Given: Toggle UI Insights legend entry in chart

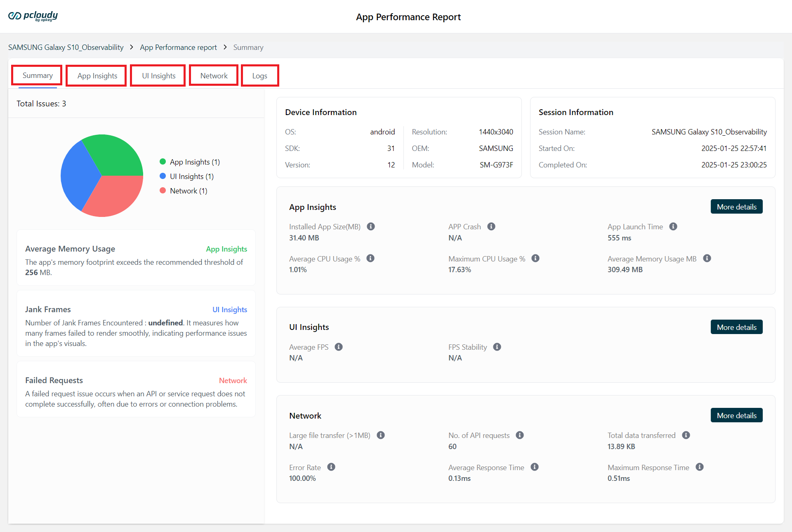Looking at the screenshot, I should [x=187, y=176].
